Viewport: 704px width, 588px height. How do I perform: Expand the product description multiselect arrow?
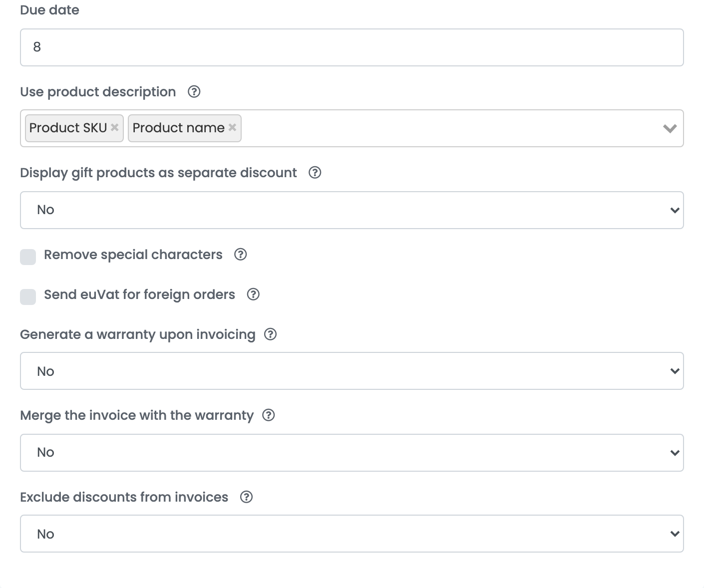[670, 128]
